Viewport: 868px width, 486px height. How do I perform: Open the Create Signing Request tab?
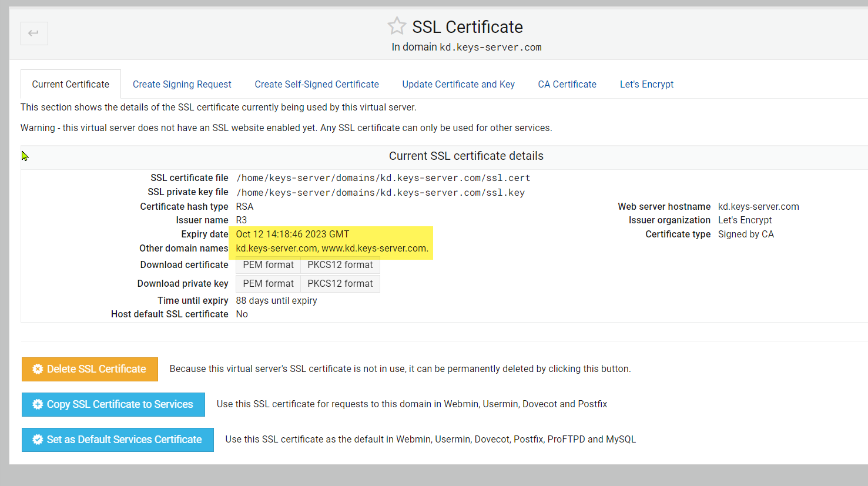[182, 84]
